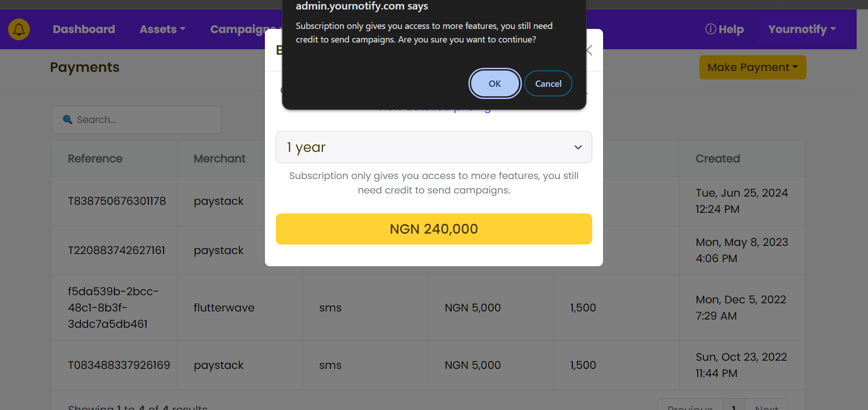
Task: Click the search magnifier icon
Action: pos(67,119)
